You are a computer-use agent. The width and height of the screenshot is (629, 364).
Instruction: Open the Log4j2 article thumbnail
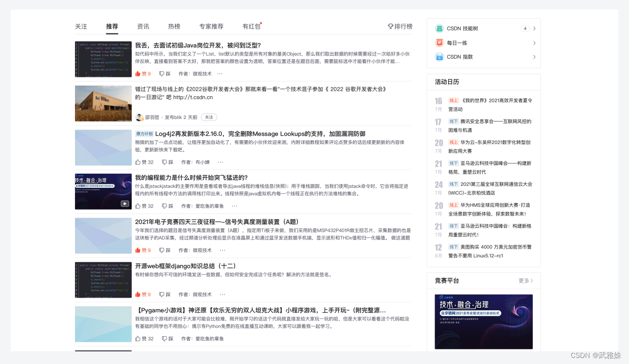click(103, 147)
